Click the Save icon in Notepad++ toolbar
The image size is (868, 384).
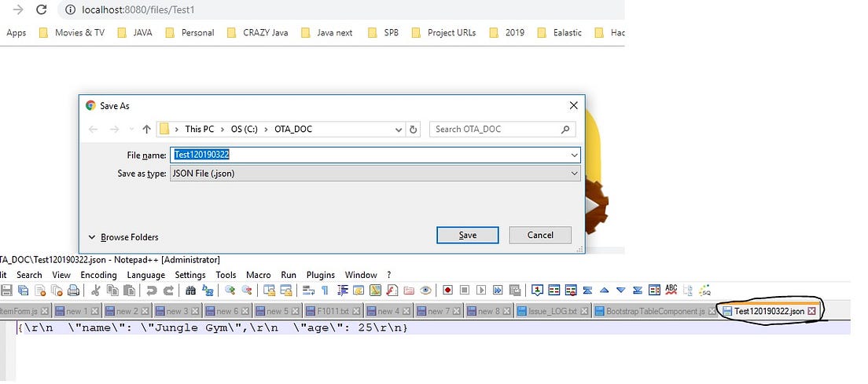pos(6,290)
